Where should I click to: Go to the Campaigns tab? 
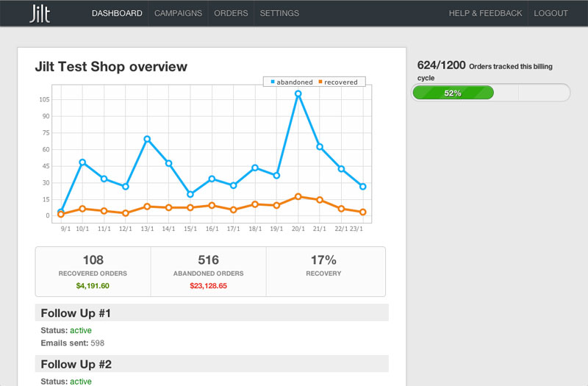click(178, 13)
